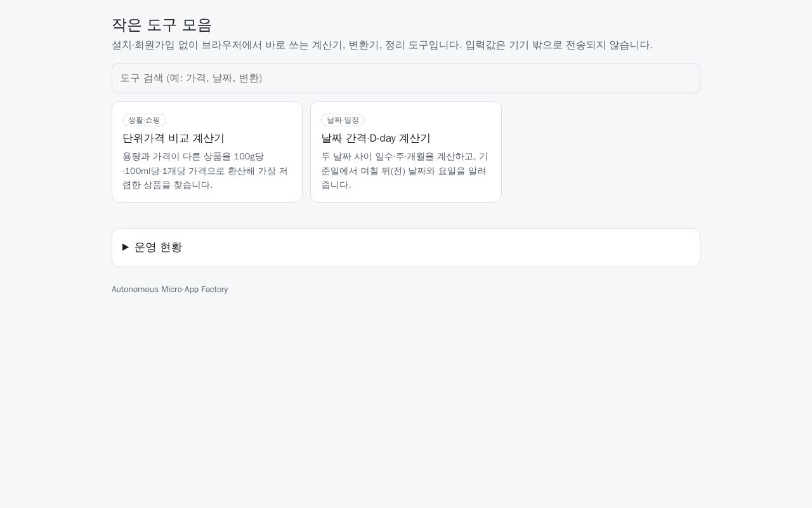Image resolution: width=812 pixels, height=508 pixels.
Task: Click the description starting with 설치·회원가입 없이
Action: [382, 45]
